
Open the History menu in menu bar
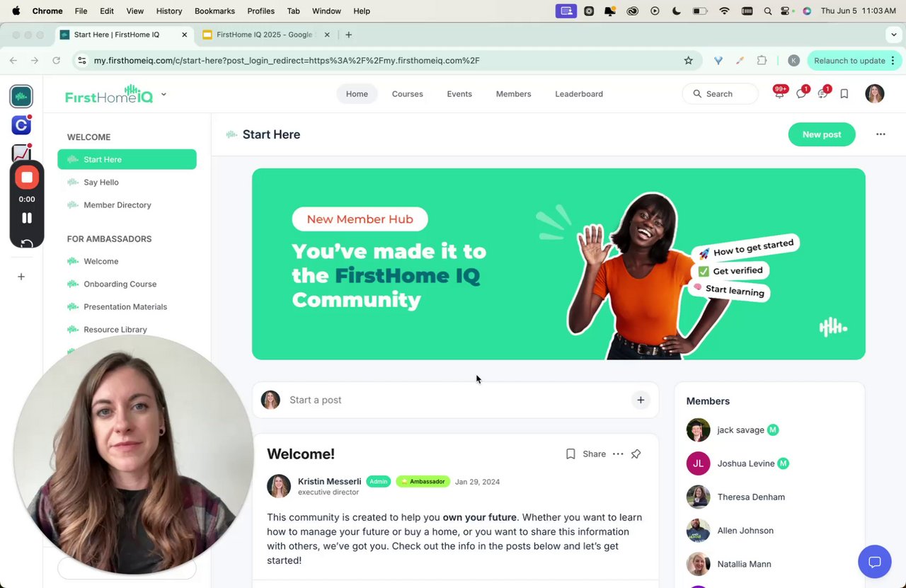pyautogui.click(x=168, y=11)
